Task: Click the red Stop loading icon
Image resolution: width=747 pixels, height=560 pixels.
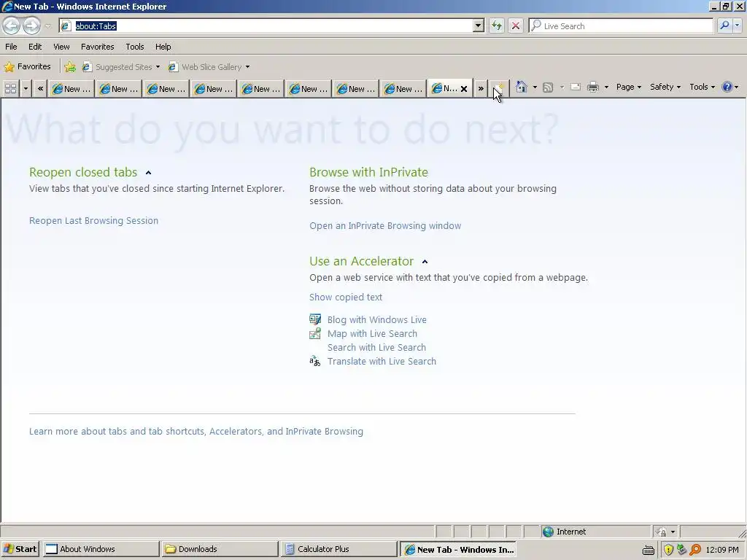Action: pos(516,26)
